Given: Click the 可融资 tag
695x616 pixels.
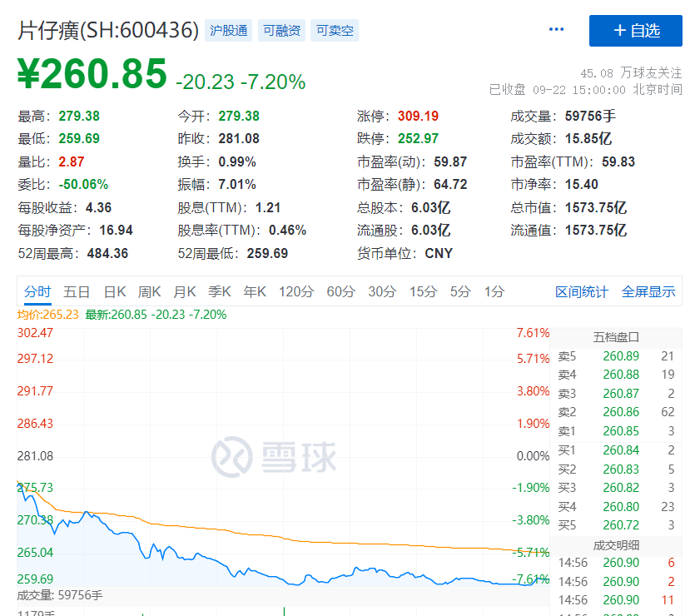Looking at the screenshot, I should pyautogui.click(x=281, y=31).
